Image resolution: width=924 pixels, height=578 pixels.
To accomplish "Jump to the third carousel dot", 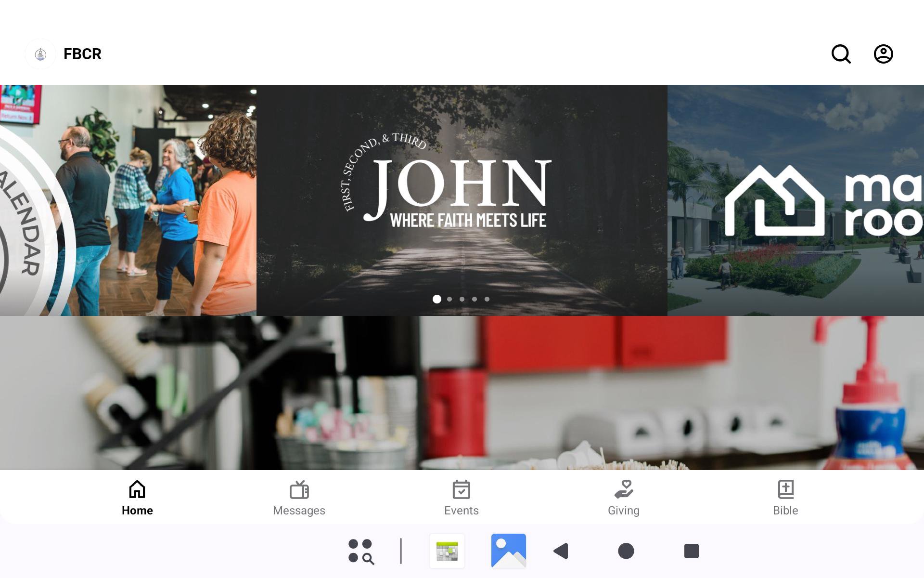I will tap(462, 299).
